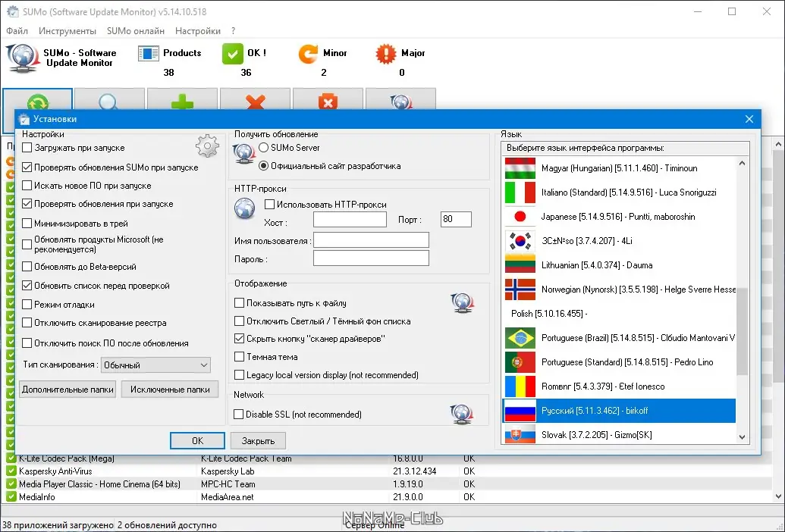Click the main window list scroll down arrow
The width and height of the screenshot is (785, 532).
778,497
